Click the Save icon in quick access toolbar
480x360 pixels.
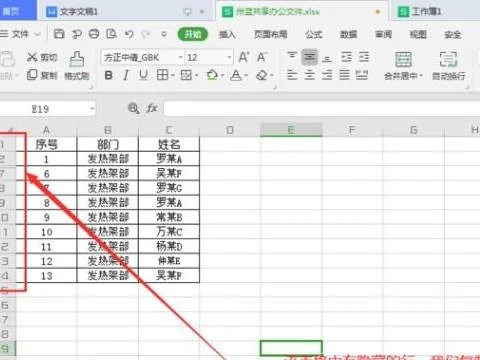(59, 34)
